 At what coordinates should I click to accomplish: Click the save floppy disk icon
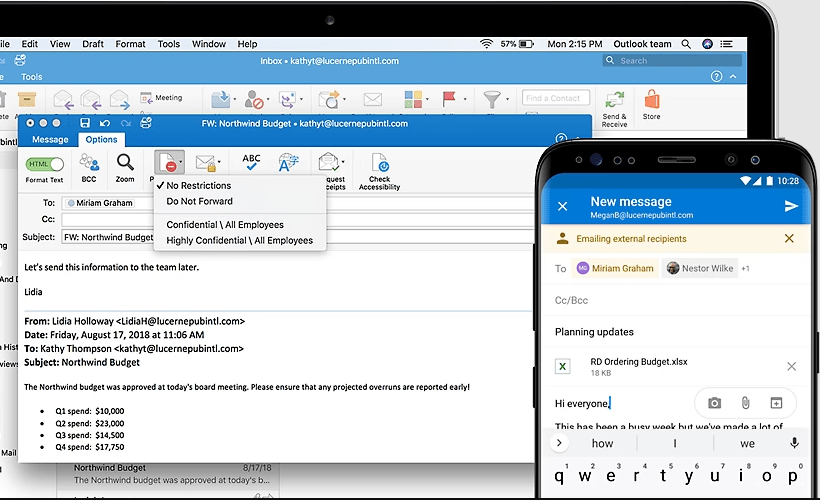point(85,123)
